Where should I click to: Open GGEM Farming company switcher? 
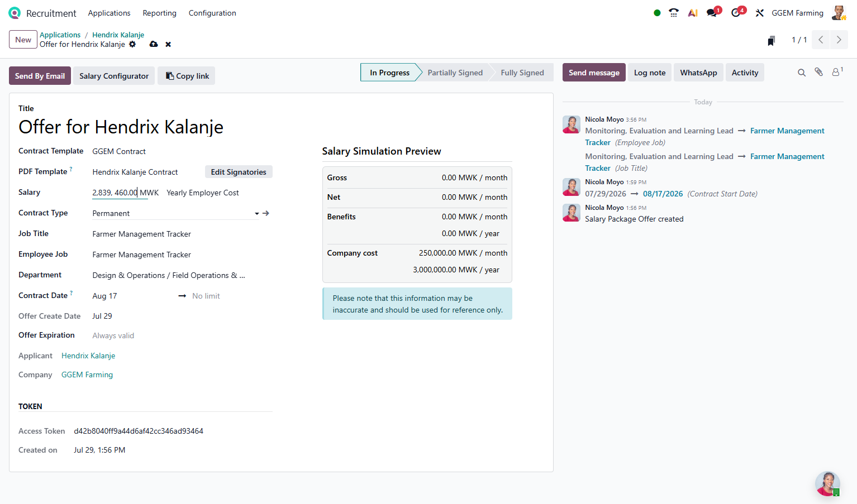797,13
